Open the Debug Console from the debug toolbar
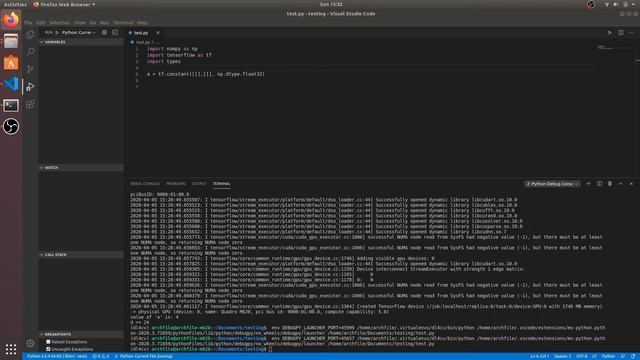Viewport: 640px width, 360px height. coord(115,32)
